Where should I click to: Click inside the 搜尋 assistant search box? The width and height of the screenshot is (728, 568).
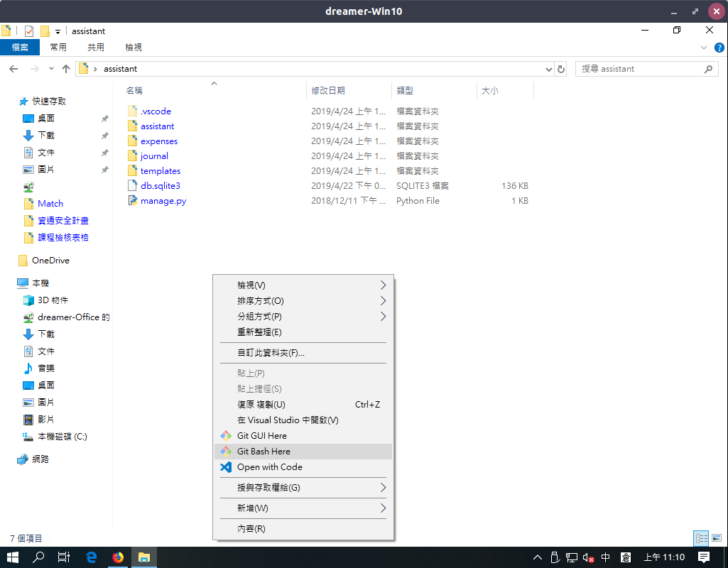[639, 69]
